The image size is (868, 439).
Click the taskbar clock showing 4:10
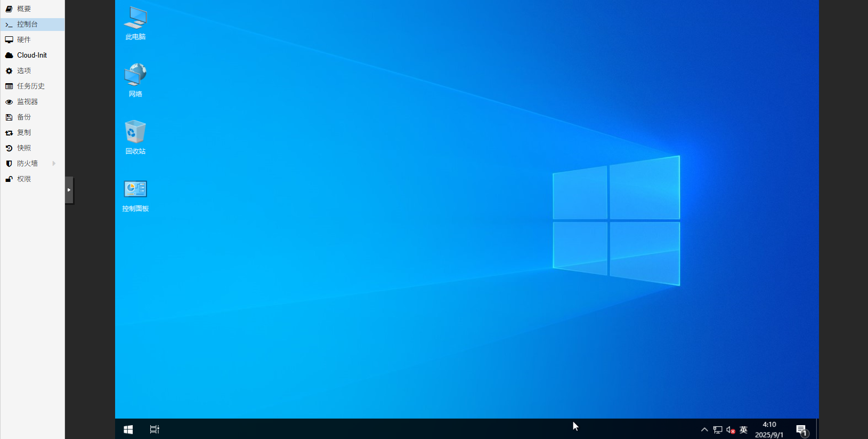(x=769, y=429)
